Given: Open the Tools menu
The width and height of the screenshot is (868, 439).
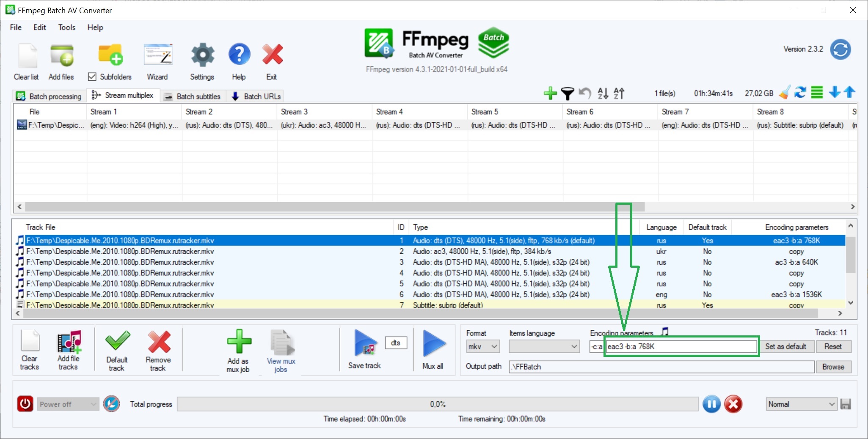Looking at the screenshot, I should click(66, 27).
